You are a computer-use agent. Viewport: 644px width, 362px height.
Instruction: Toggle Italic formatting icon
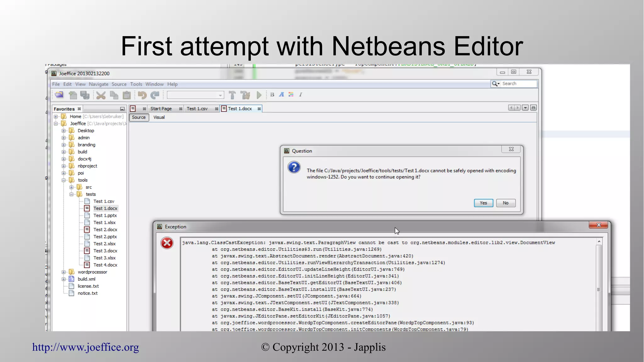point(301,94)
